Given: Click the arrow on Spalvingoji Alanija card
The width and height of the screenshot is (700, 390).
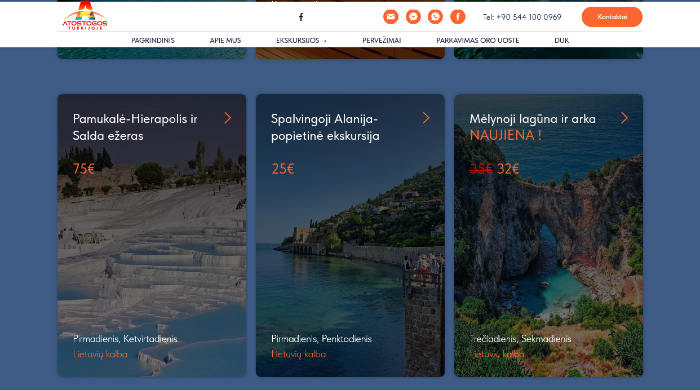Looking at the screenshot, I should click(x=426, y=118).
